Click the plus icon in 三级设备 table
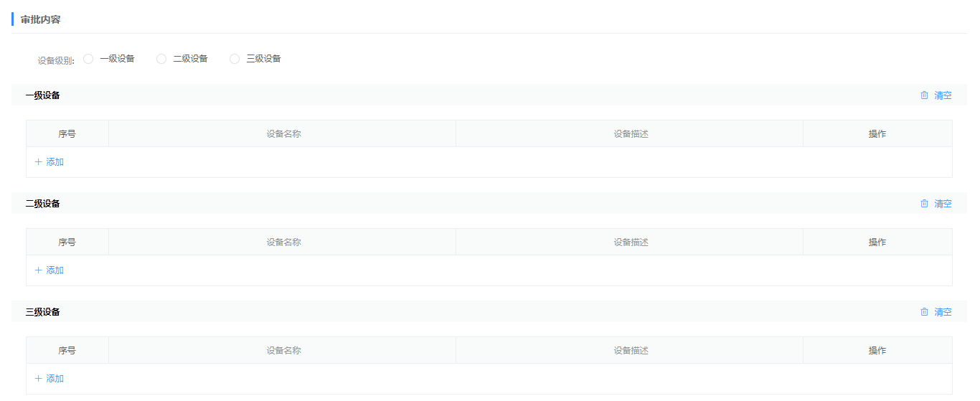Screen dimensions: 980x401 (x=39, y=379)
